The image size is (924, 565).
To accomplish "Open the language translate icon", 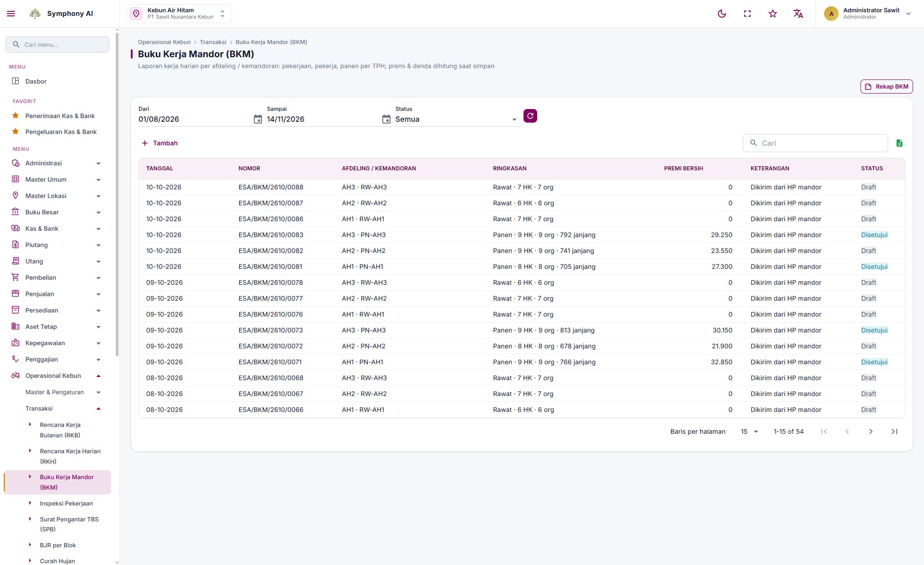I will [798, 14].
